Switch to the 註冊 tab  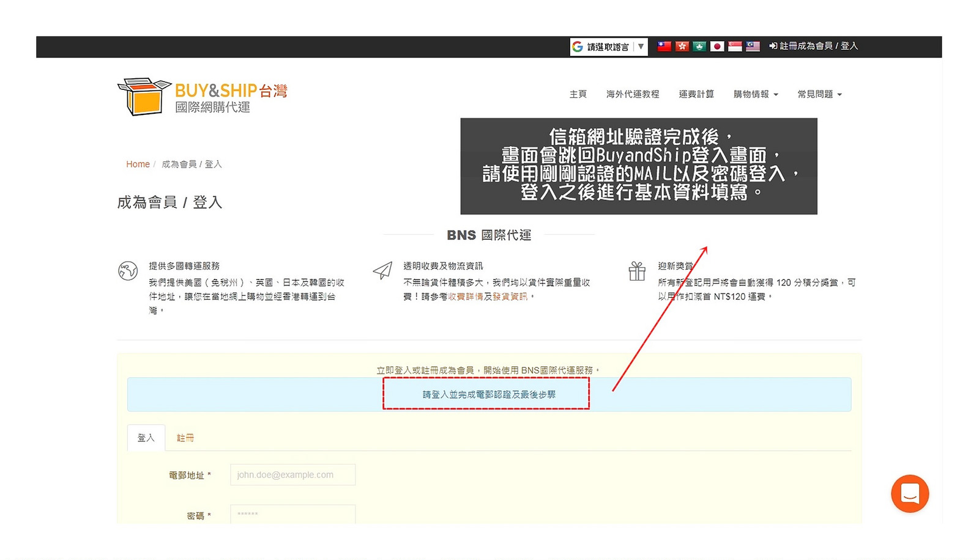point(185,438)
